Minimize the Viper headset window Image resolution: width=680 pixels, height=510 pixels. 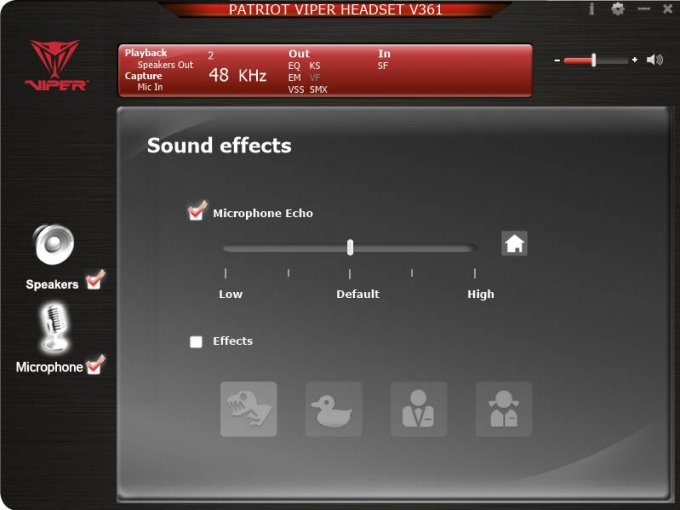[644, 9]
